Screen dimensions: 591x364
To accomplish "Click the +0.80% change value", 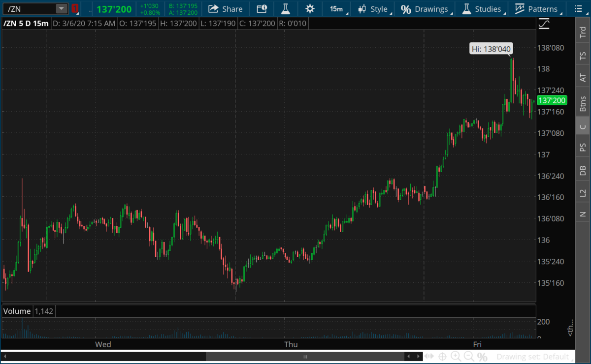I will [x=150, y=13].
